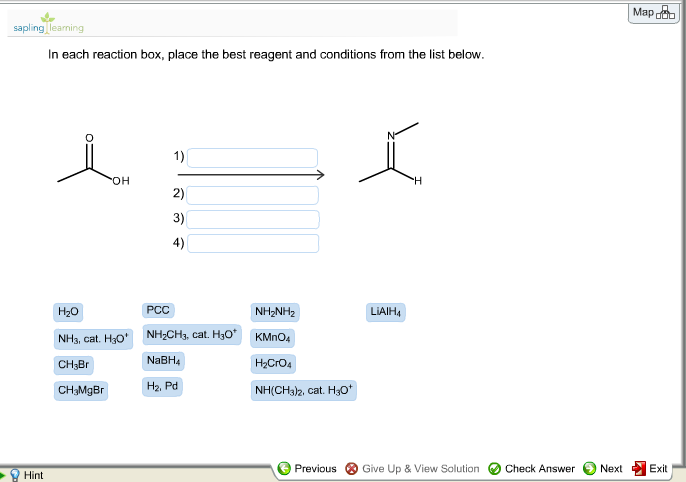Click reaction box 1 input

252,158
